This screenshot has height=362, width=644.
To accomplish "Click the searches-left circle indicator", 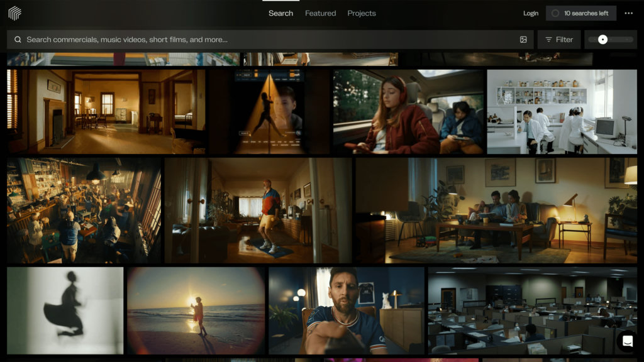I will pos(555,13).
